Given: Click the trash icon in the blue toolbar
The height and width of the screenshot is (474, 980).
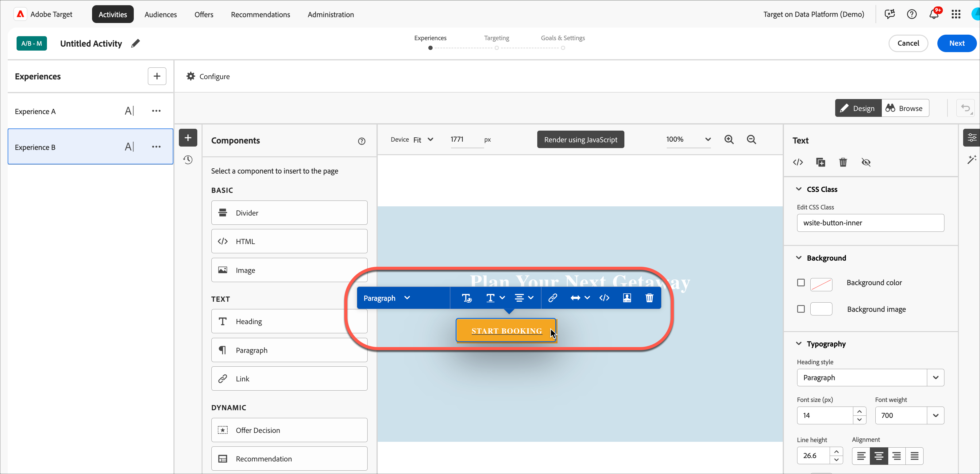Looking at the screenshot, I should pyautogui.click(x=649, y=298).
